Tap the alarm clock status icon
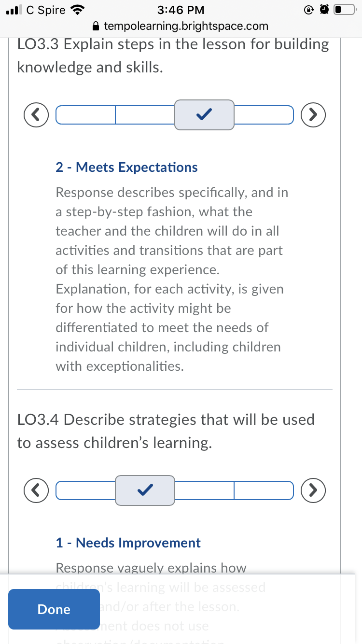Viewport: 362px width, 644px height. [324, 10]
